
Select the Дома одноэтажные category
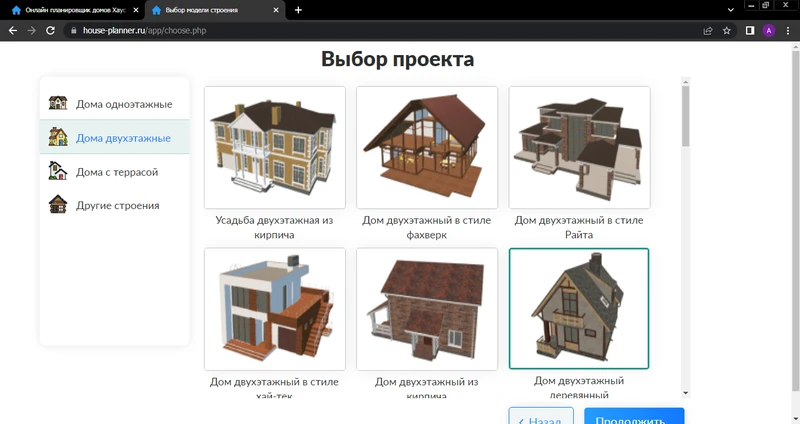[124, 104]
